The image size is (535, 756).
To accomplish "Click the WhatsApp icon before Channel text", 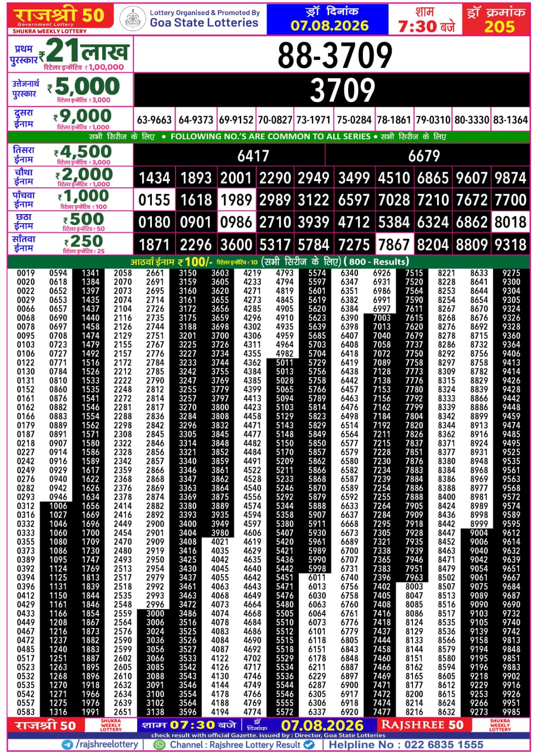I will [x=160, y=745].
